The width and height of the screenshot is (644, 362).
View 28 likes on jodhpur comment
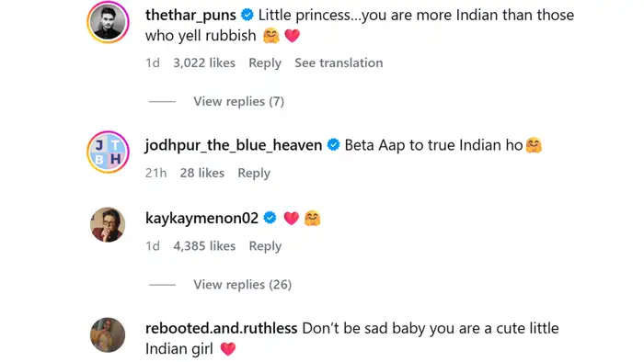click(202, 173)
